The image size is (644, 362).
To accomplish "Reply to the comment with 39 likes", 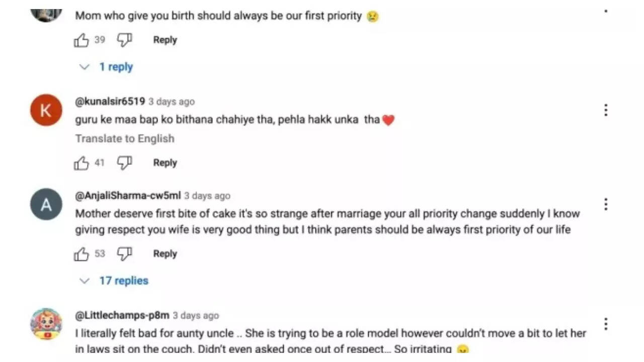I will 165,40.
